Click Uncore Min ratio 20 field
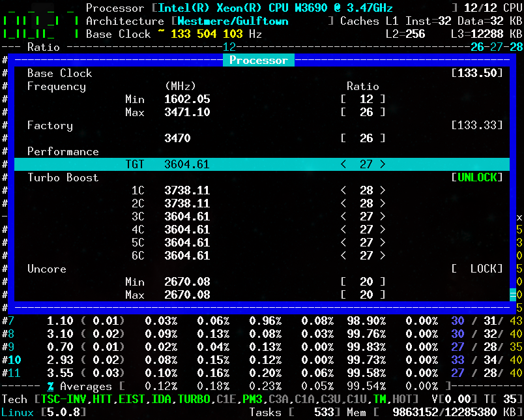 [x=363, y=282]
